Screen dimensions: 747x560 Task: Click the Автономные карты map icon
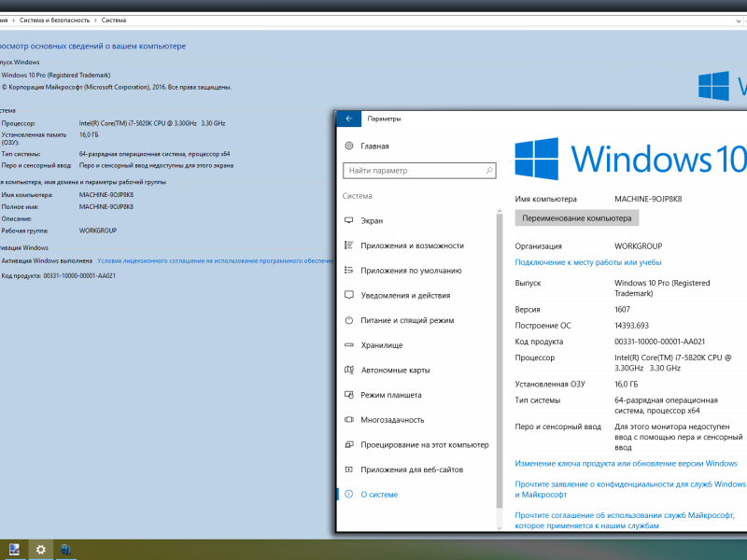348,370
